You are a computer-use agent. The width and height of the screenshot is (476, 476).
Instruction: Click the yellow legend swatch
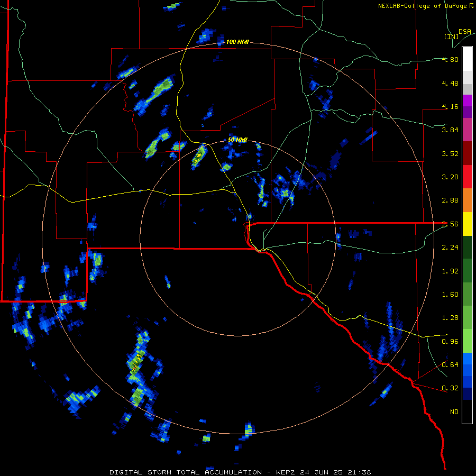[x=467, y=224]
